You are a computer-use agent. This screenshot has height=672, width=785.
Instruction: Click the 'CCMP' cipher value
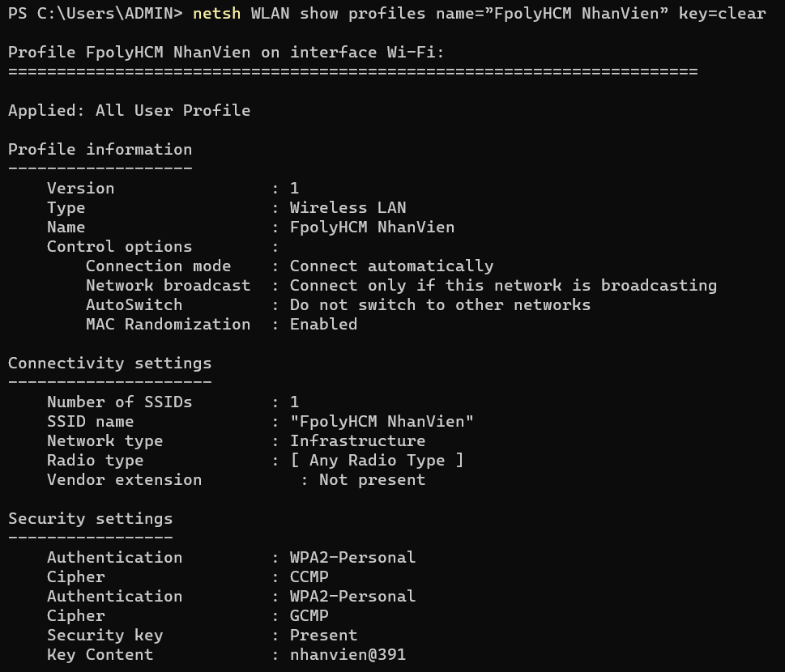point(309,577)
